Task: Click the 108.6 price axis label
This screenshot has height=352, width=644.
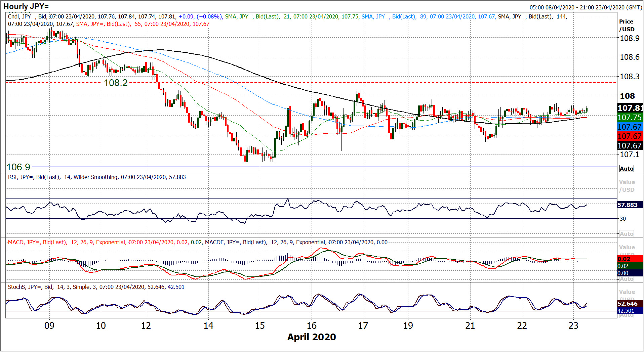Action: coord(630,57)
